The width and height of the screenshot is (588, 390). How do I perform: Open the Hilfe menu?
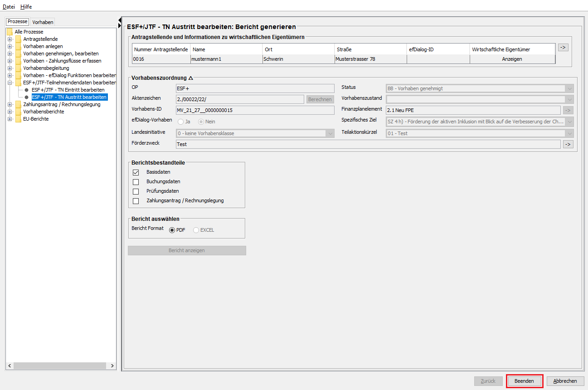pyautogui.click(x=26, y=7)
